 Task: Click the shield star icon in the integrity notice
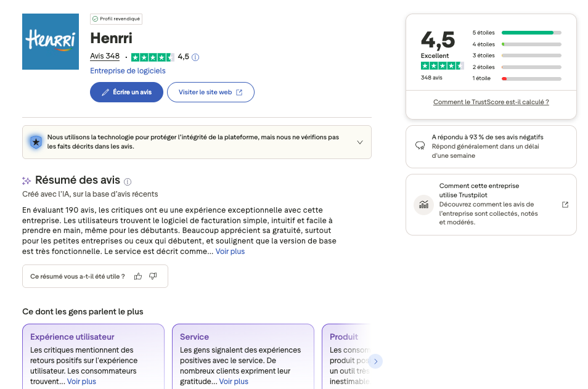(x=36, y=142)
